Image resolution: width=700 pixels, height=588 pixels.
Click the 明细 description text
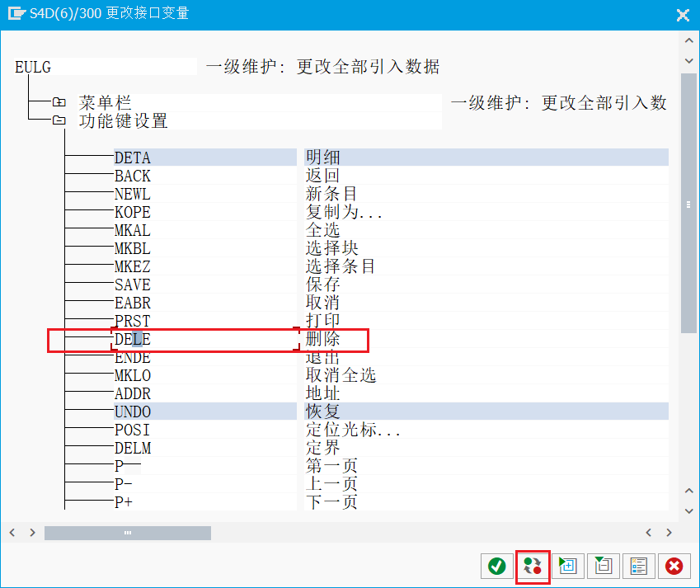click(x=322, y=158)
